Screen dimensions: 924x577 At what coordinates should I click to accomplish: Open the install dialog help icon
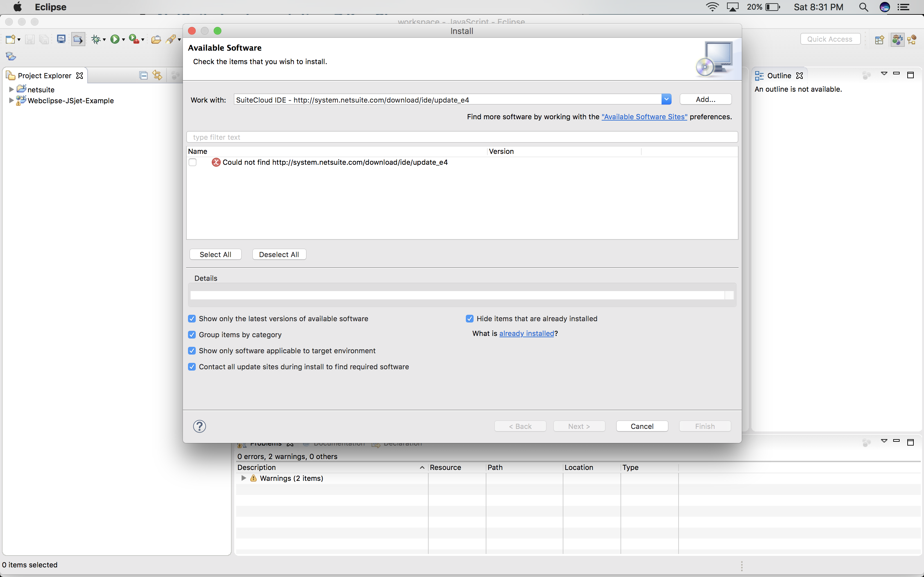click(x=199, y=426)
